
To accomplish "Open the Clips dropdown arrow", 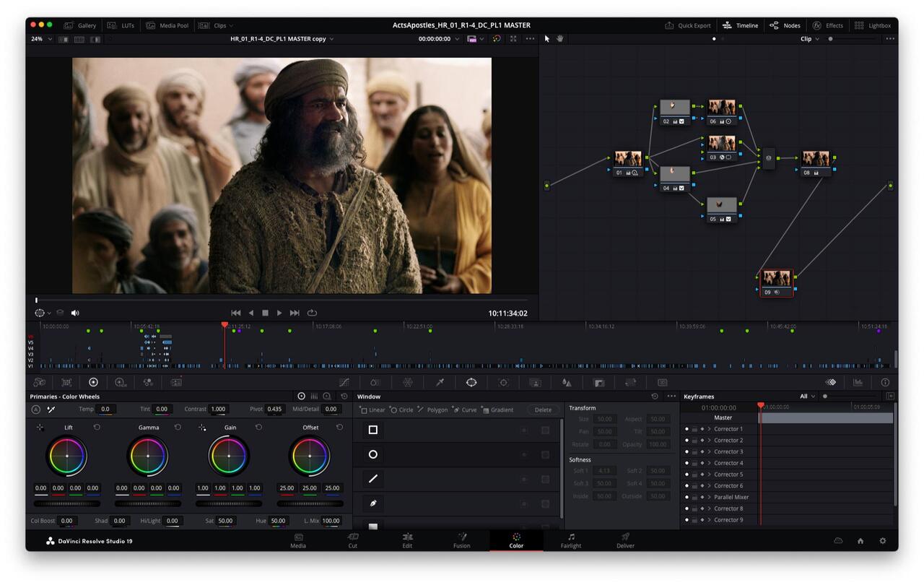I will point(231,25).
